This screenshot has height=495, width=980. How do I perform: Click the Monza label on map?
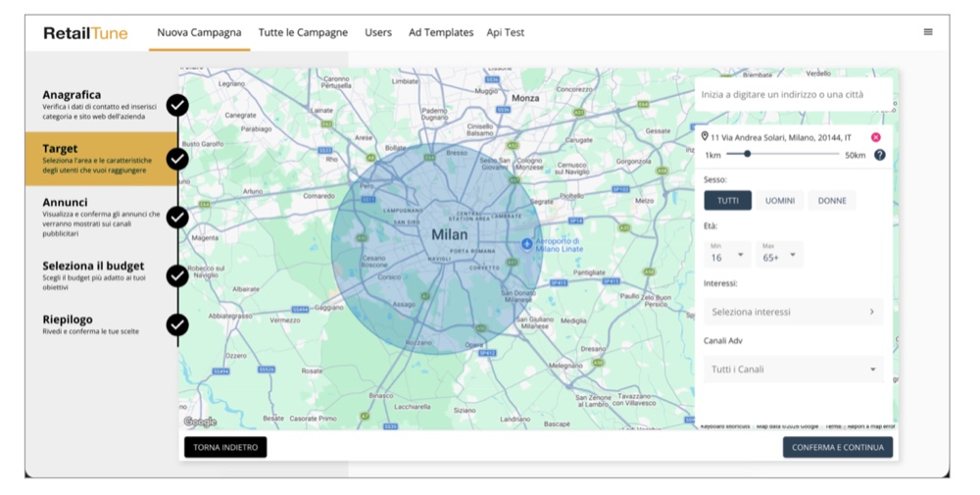[x=525, y=98]
